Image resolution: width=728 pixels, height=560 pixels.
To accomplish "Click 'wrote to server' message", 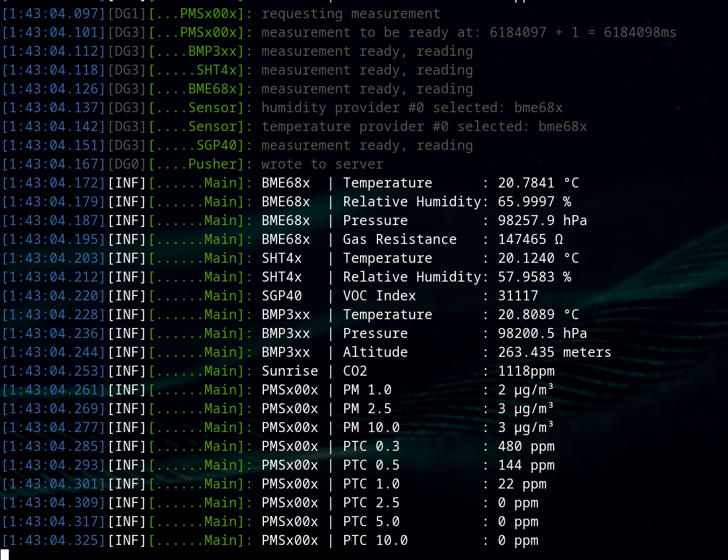I will tap(322, 164).
